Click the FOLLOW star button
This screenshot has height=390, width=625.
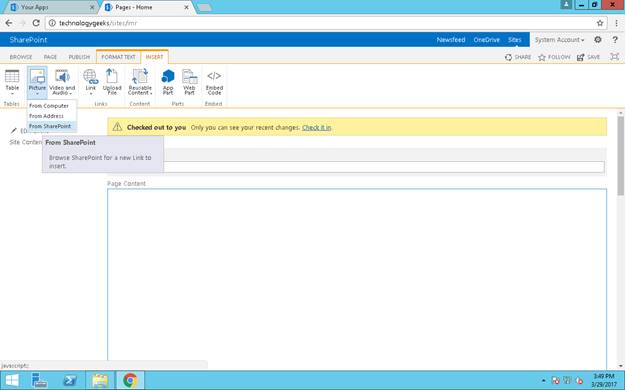554,57
